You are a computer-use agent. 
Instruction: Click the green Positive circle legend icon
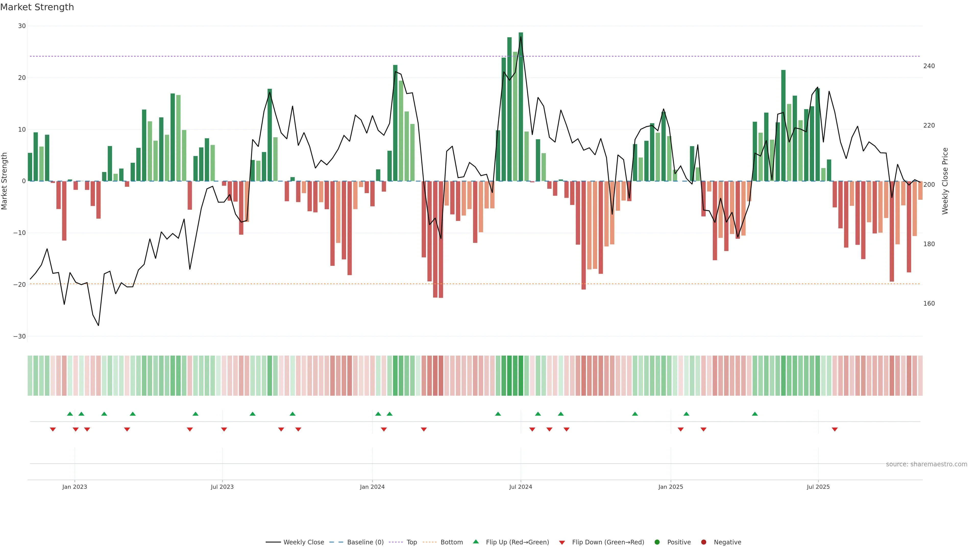pyautogui.click(x=657, y=542)
